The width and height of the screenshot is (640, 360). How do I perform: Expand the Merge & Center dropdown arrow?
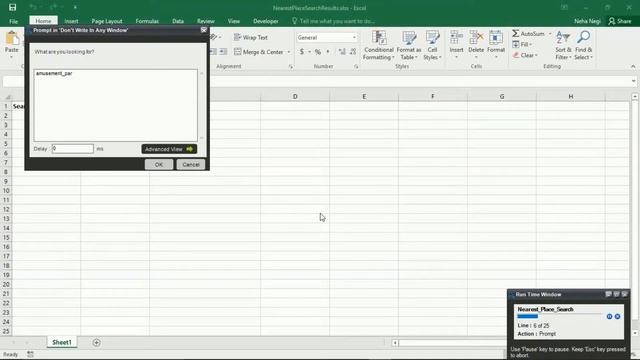pyautogui.click(x=289, y=52)
